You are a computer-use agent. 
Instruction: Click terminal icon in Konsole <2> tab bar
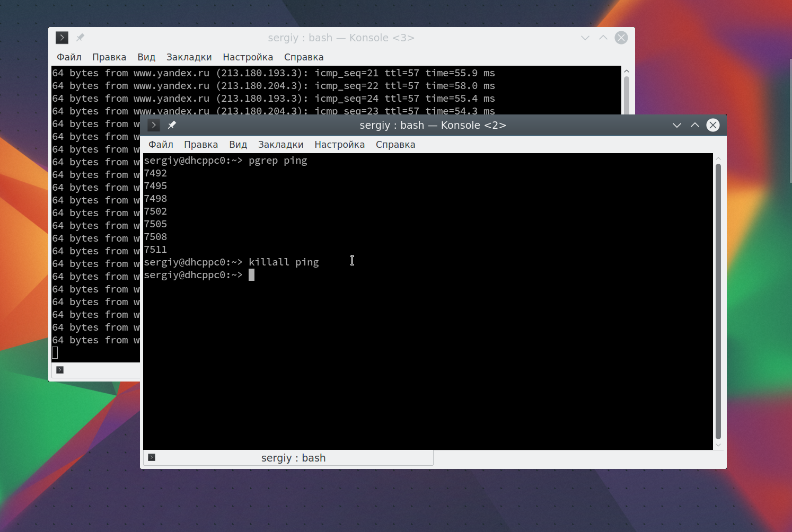(152, 457)
